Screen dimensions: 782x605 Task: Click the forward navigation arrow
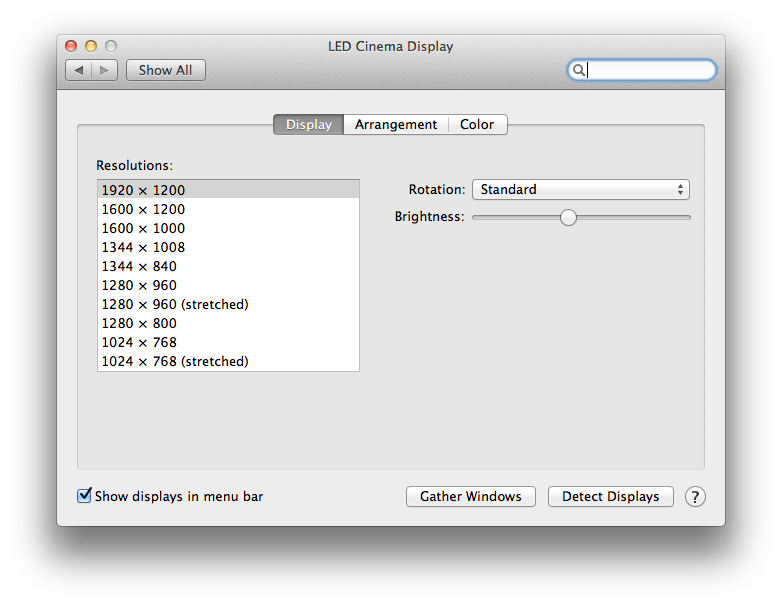(x=106, y=70)
